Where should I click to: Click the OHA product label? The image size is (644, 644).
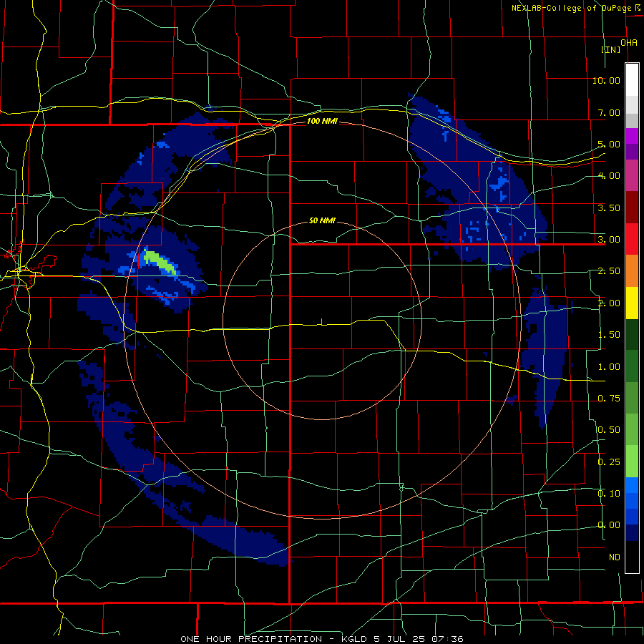(x=629, y=43)
